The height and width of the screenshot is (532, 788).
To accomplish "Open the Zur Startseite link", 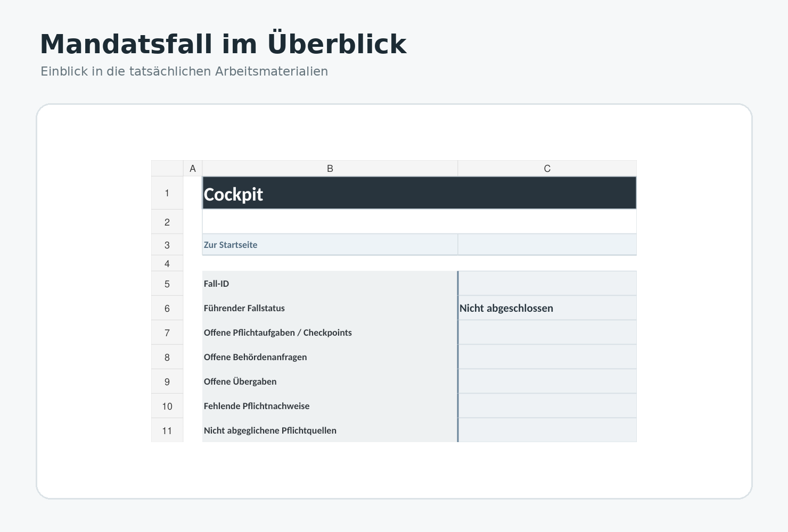I will 231,245.
